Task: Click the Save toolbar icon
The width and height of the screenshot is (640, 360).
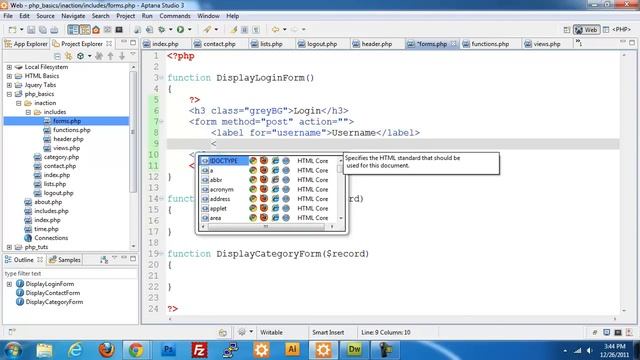Action: pos(31,30)
